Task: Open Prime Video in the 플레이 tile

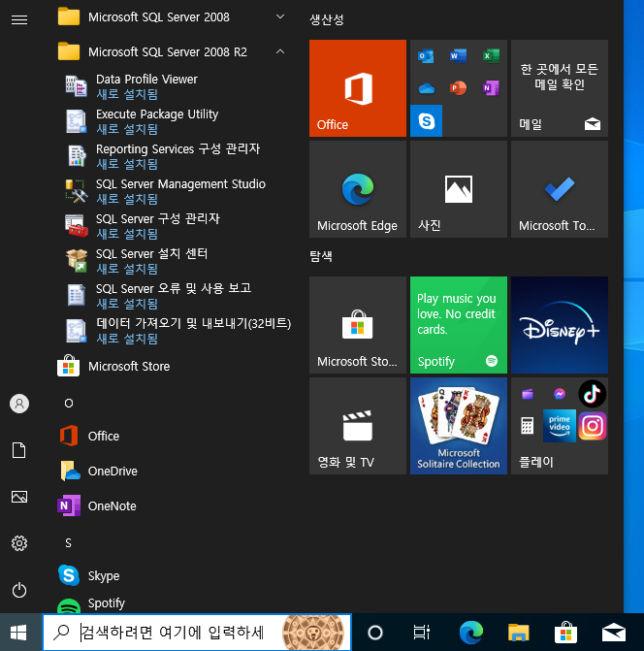Action: click(x=560, y=426)
